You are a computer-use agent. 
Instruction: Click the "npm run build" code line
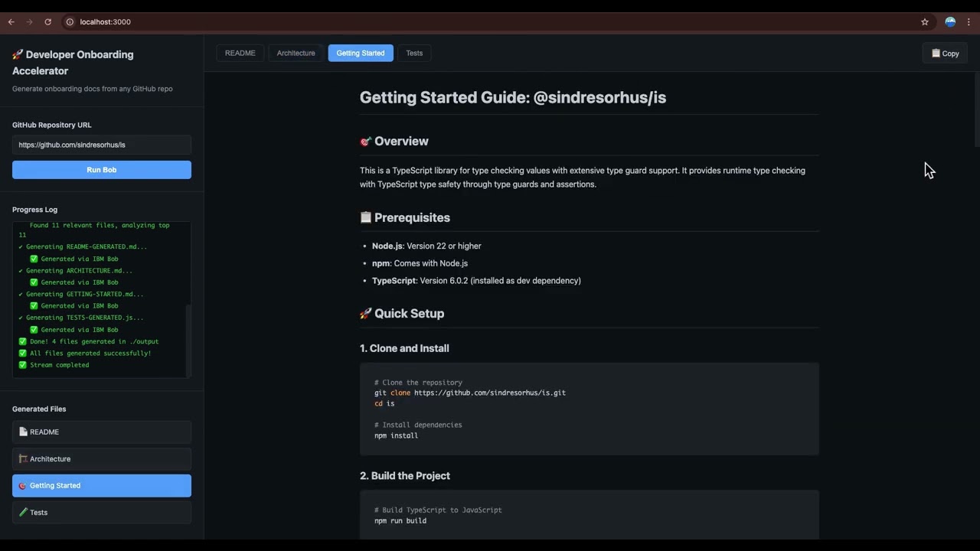pos(400,521)
